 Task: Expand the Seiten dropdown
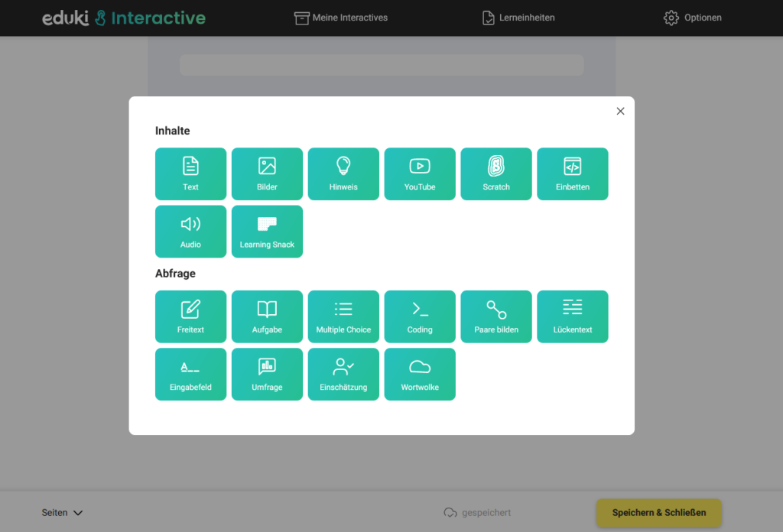click(x=62, y=513)
